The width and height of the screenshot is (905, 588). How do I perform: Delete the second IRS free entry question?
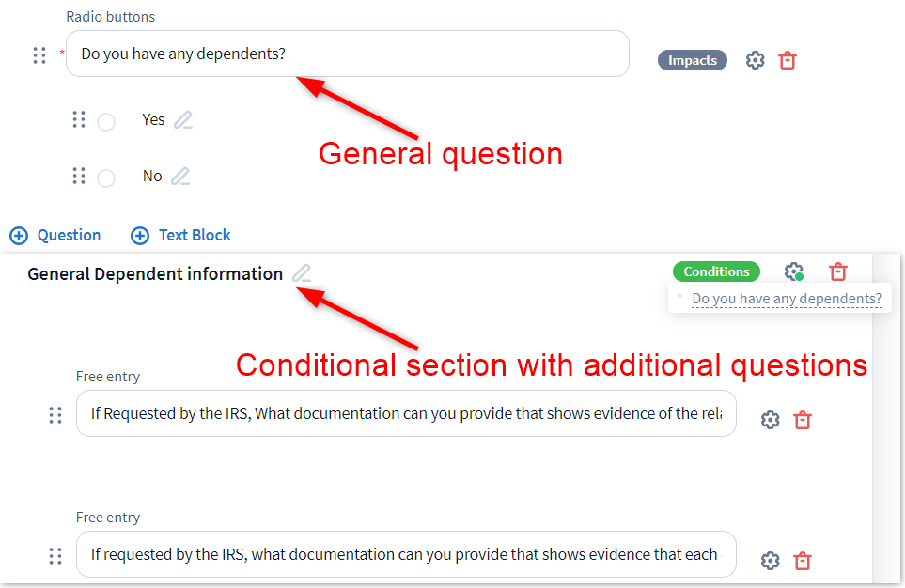803,561
